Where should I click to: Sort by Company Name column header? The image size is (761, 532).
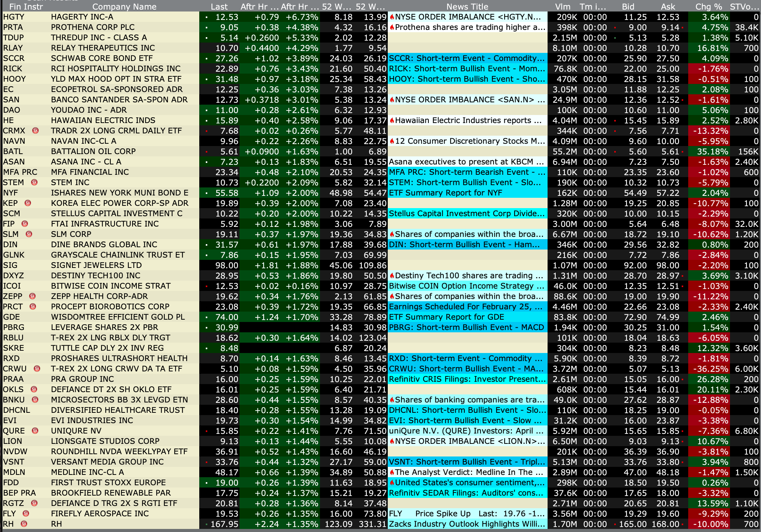pyautogui.click(x=124, y=7)
